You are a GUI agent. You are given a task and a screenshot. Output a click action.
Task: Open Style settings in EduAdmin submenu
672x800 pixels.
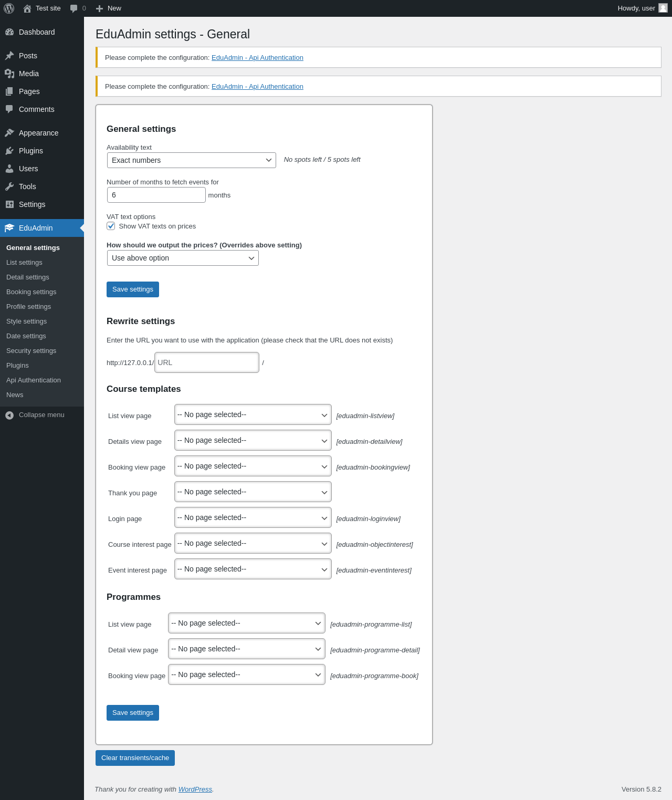coord(27,321)
